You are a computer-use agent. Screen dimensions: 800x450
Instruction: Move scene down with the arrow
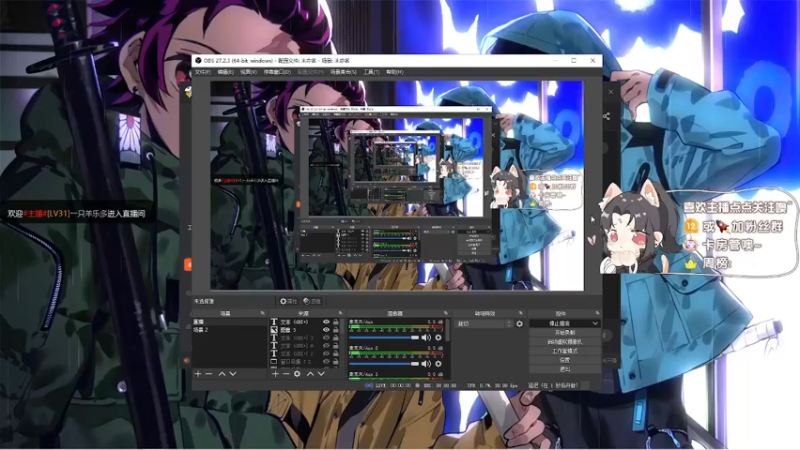[x=233, y=374]
